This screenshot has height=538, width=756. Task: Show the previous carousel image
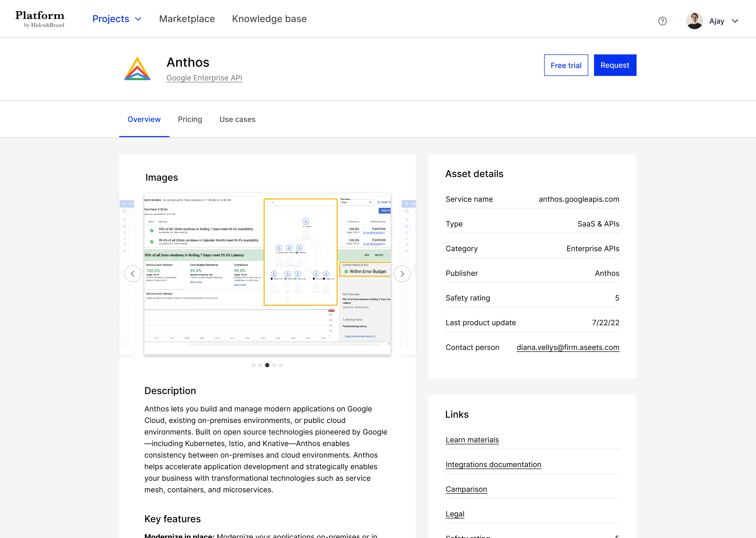click(133, 274)
